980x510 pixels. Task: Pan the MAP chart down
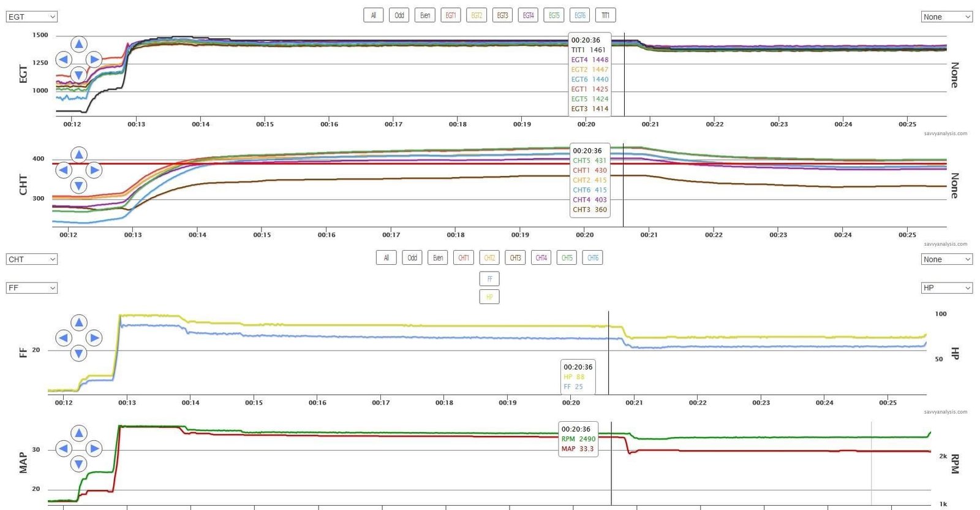click(78, 464)
